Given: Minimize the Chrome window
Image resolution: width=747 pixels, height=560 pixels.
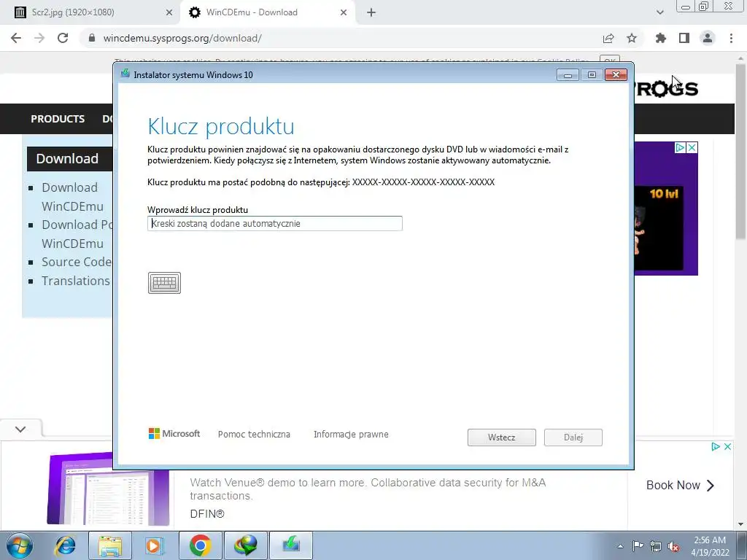Looking at the screenshot, I should 686,6.
